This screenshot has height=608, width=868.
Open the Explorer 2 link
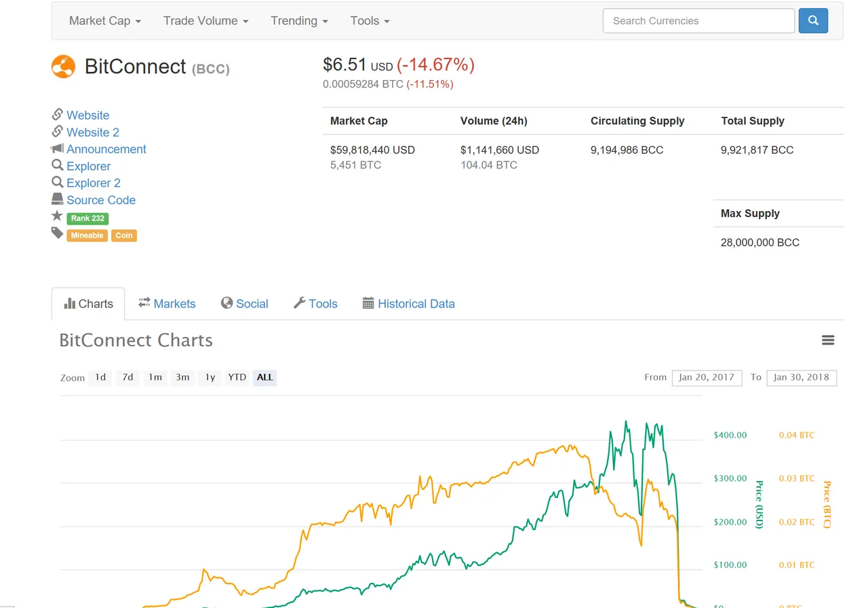point(94,183)
